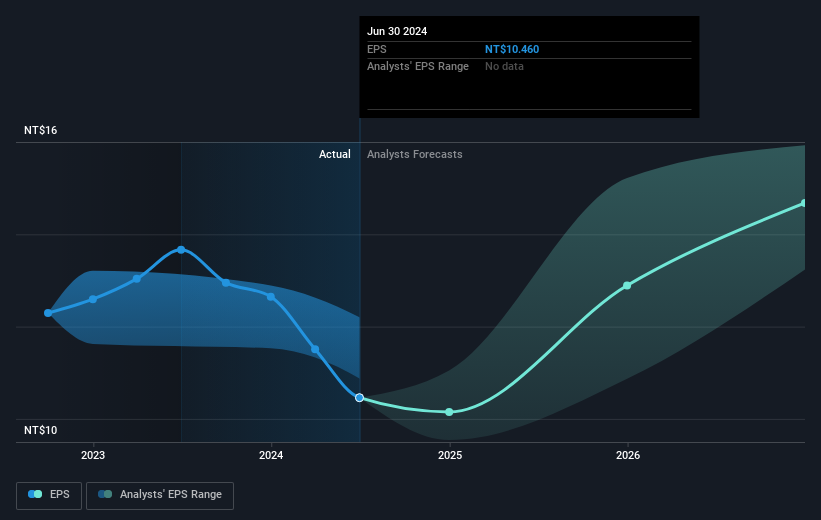Select the peak EPS point in mid-2023

click(181, 250)
